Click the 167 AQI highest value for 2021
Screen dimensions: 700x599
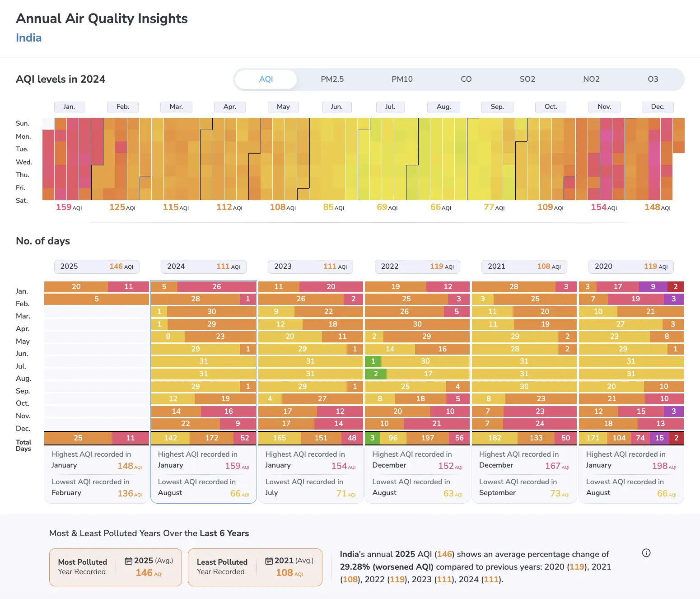point(557,466)
